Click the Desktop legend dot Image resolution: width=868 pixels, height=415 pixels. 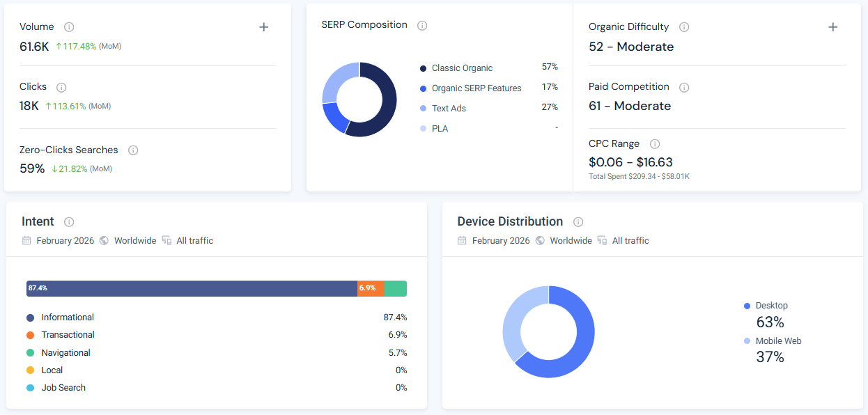[x=747, y=306]
